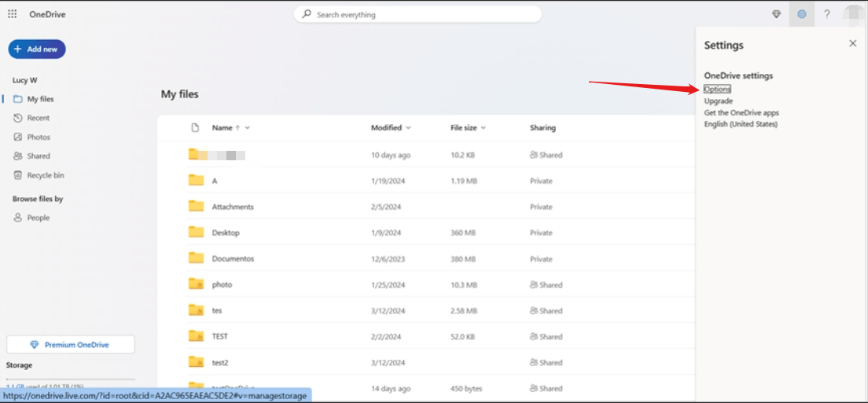Open folder A
The width and height of the screenshot is (868, 403).
pyautogui.click(x=214, y=181)
